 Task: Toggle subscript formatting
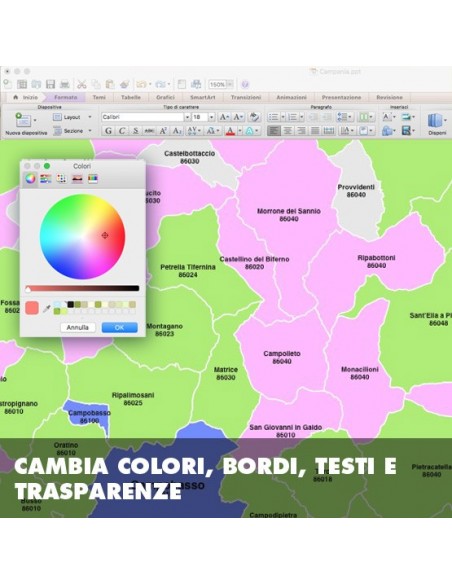[x=177, y=131]
